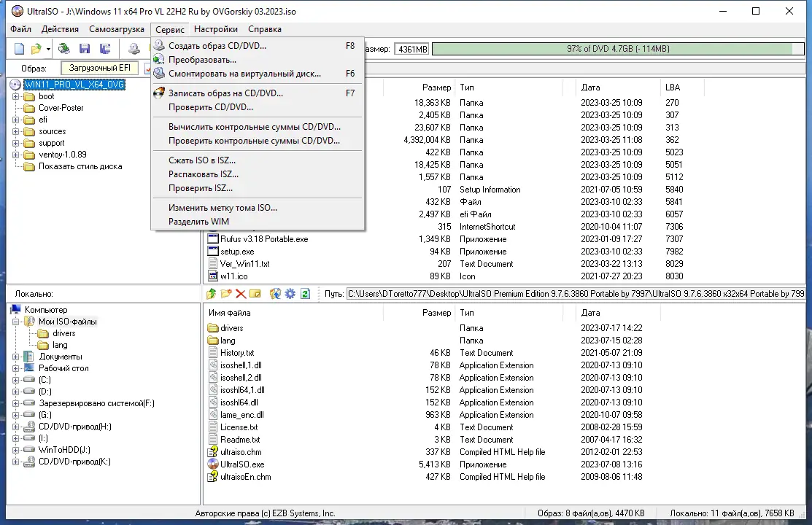Screen dimensions: 812x525
Task: Click the Rename icon in local toolbar
Action: pyautogui.click(x=255, y=294)
